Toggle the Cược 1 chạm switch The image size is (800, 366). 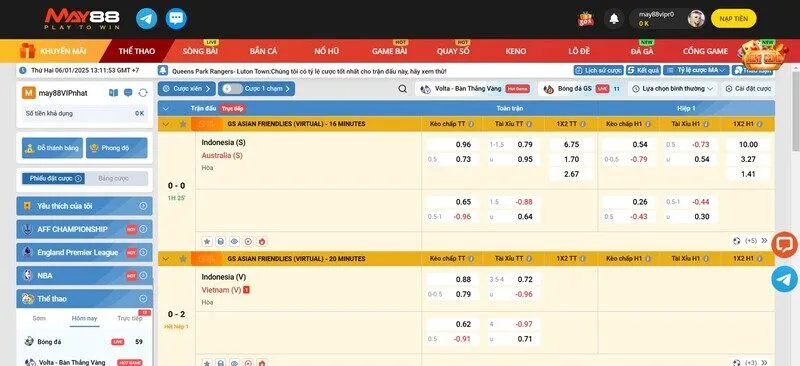(233, 89)
